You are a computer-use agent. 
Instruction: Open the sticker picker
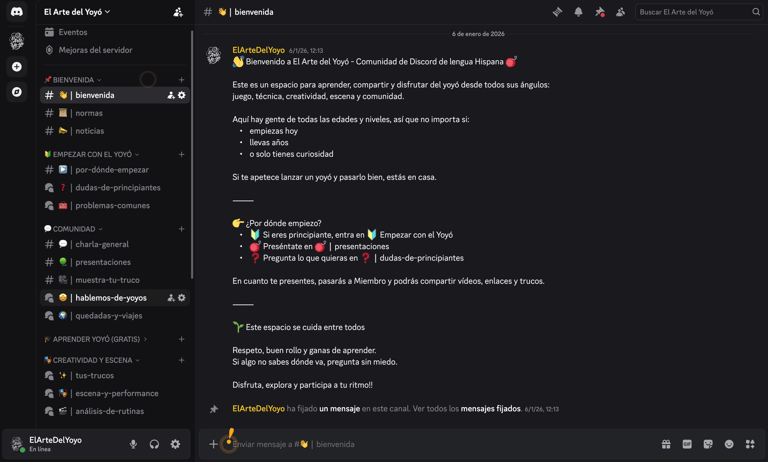tap(708, 444)
